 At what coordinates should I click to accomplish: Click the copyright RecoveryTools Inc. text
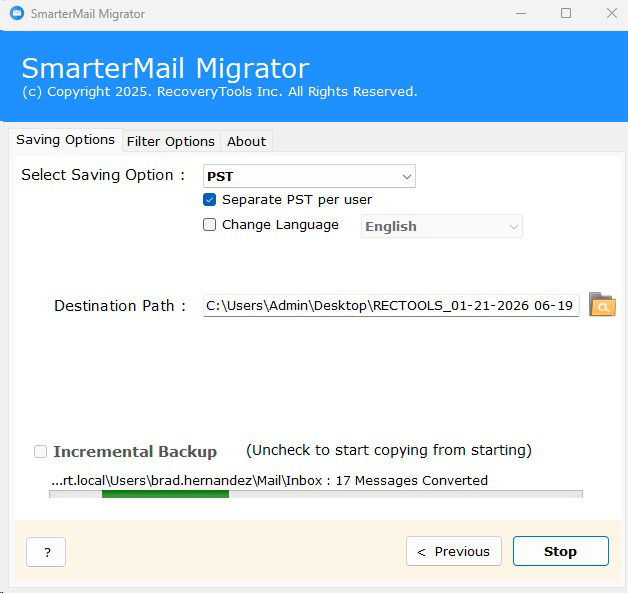(220, 92)
